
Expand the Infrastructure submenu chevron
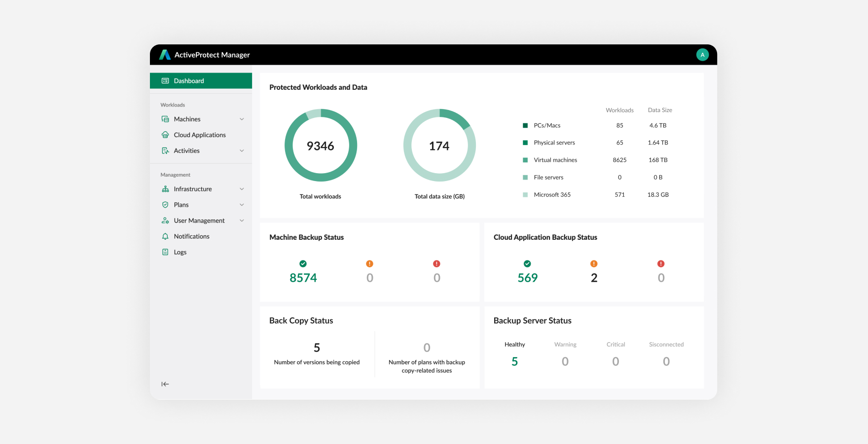point(242,189)
